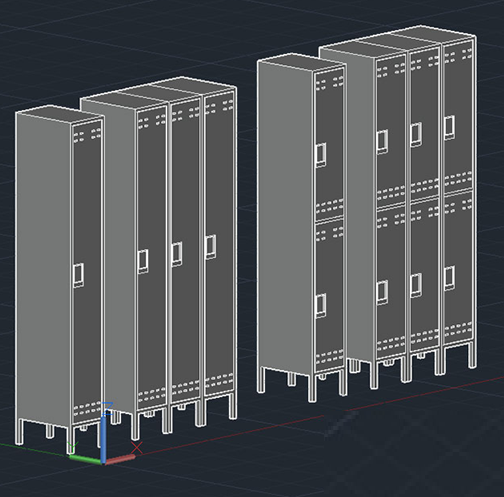Viewport: 504px width, 497px height.
Task: Pick the rightmost door handle of the left triple locker
Action: 211,247
